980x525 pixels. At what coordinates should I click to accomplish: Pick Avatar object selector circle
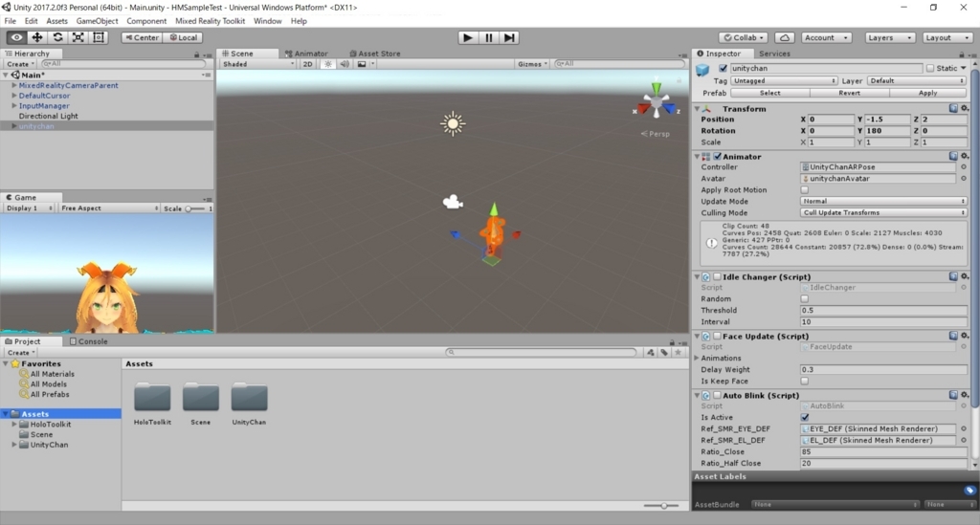tap(963, 179)
